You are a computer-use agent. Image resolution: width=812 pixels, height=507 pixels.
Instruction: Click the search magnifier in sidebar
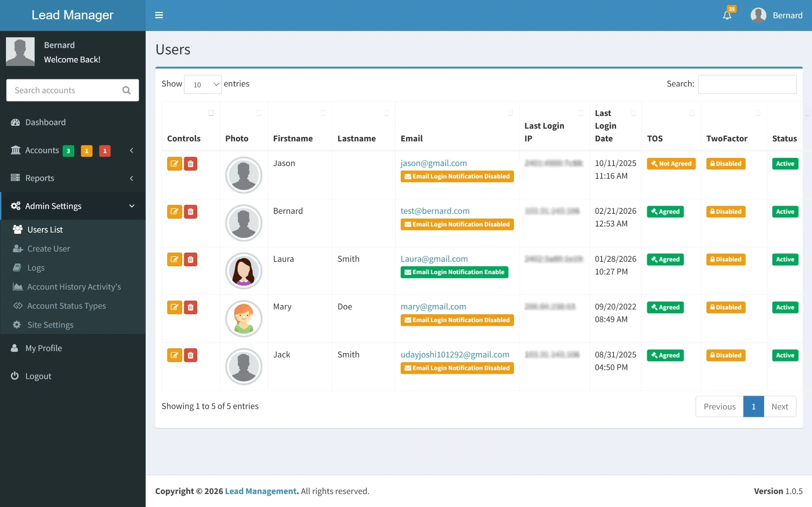[127, 90]
